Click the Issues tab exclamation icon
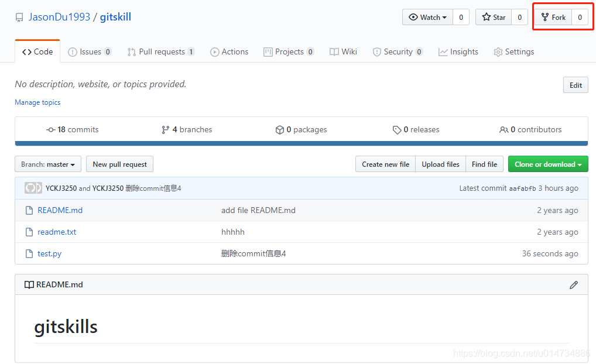Viewport: 596px width, 364px height. coord(72,52)
